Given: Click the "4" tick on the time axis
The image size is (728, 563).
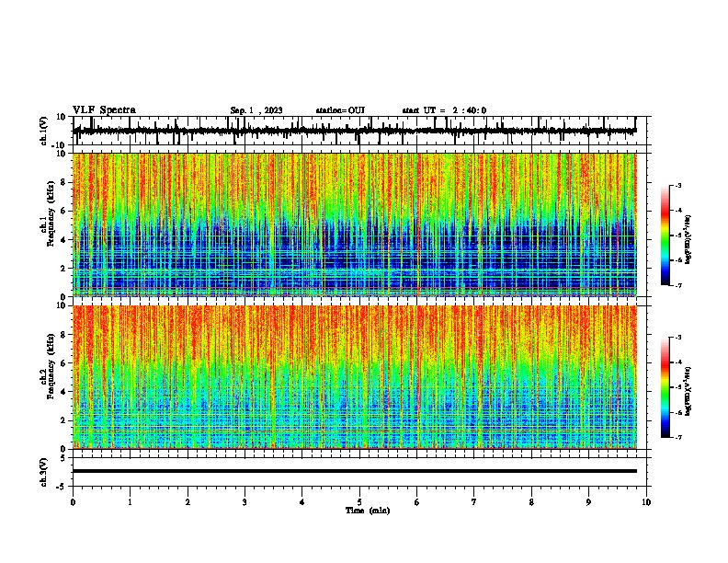Looking at the screenshot, I should coord(302,502).
